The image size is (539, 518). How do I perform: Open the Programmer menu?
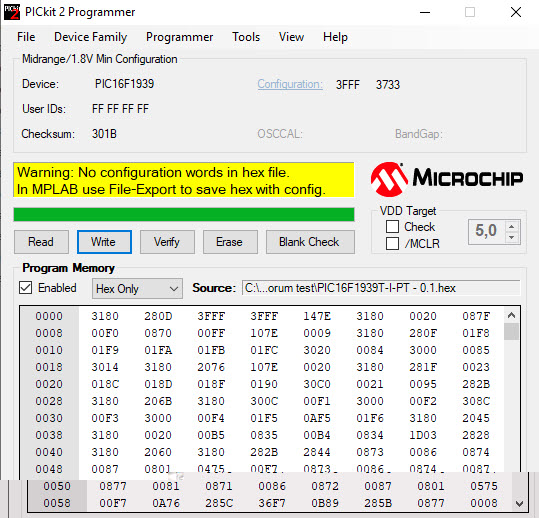click(x=179, y=37)
